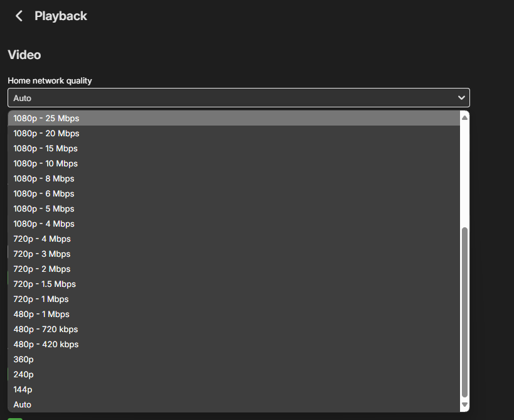Click the back arrow beside Playback
The image size is (514, 420).
(18, 16)
